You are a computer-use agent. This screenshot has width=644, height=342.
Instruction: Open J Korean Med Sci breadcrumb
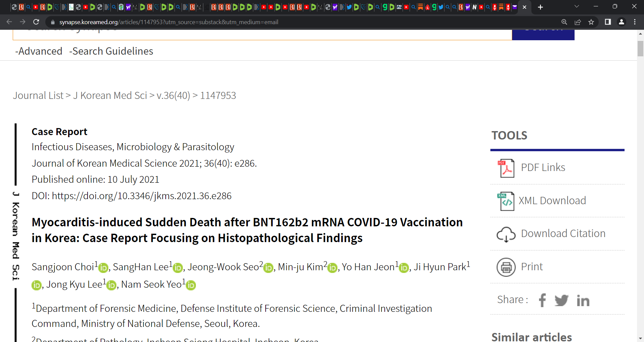110,96
